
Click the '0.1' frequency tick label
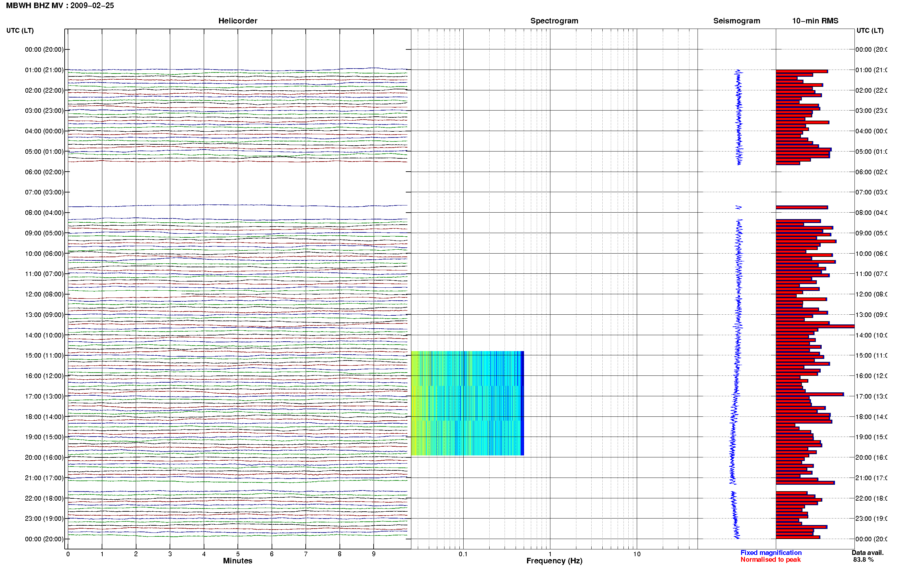point(463,554)
